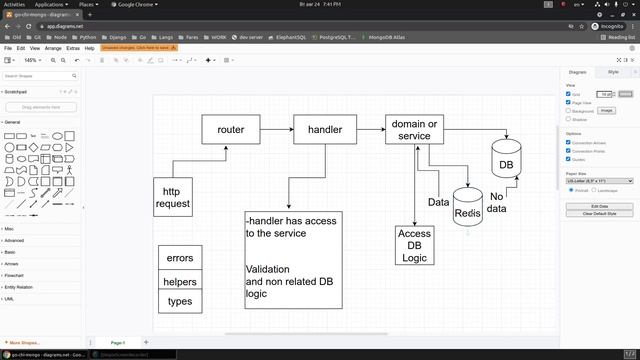Open the Edit menu
The height and width of the screenshot is (360, 640).
tap(21, 48)
